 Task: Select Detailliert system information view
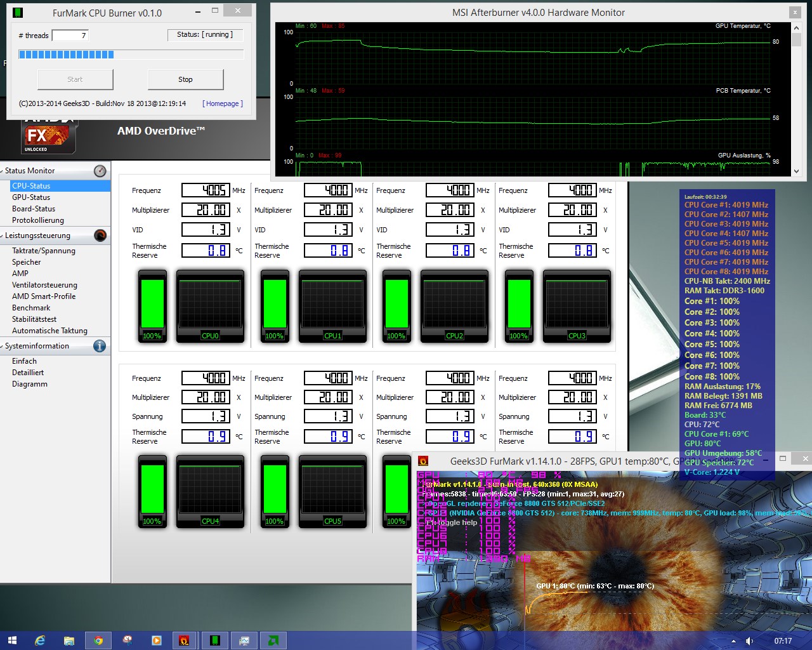coord(28,373)
